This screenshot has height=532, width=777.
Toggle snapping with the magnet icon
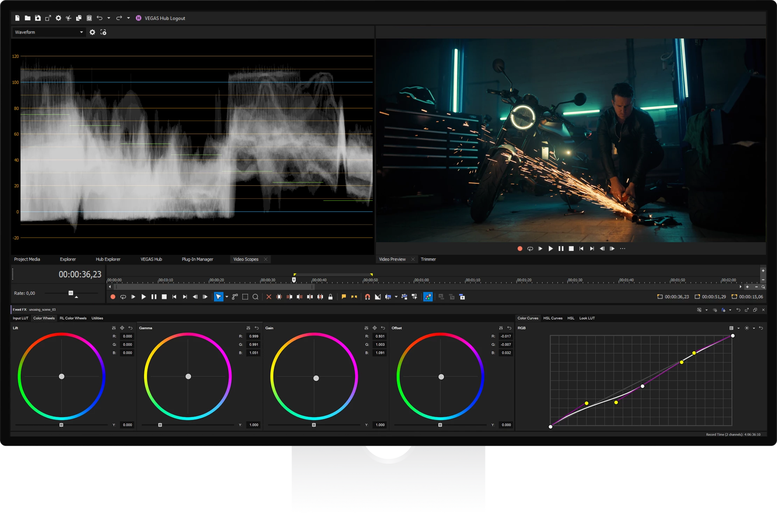click(x=367, y=296)
